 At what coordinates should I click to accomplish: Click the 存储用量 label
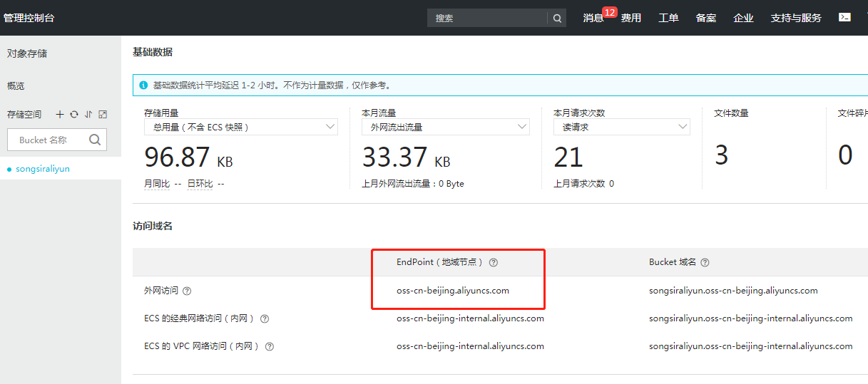(x=161, y=113)
